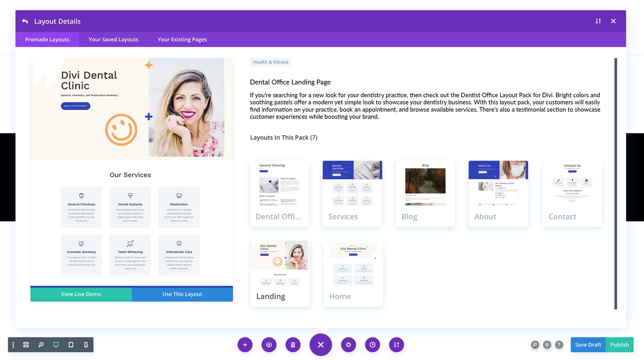Open the layers view icon
Image resolution: width=644 pixels, height=360 pixels.
547,345
